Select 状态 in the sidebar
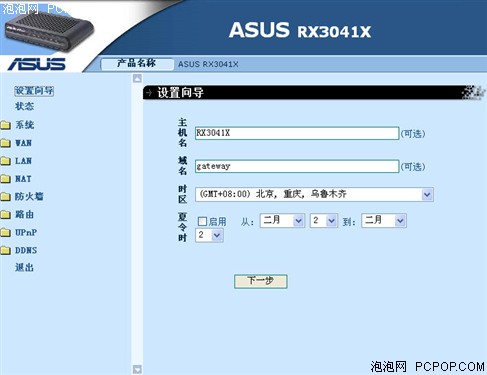The height and width of the screenshot is (375, 487). coord(24,106)
